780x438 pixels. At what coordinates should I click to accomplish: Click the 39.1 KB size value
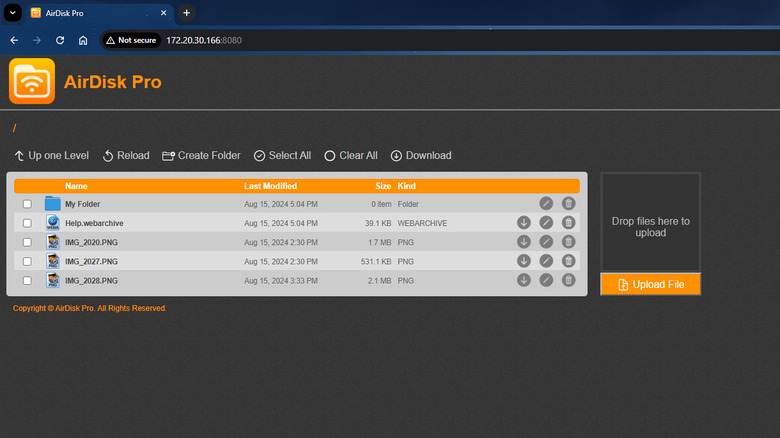click(x=378, y=223)
